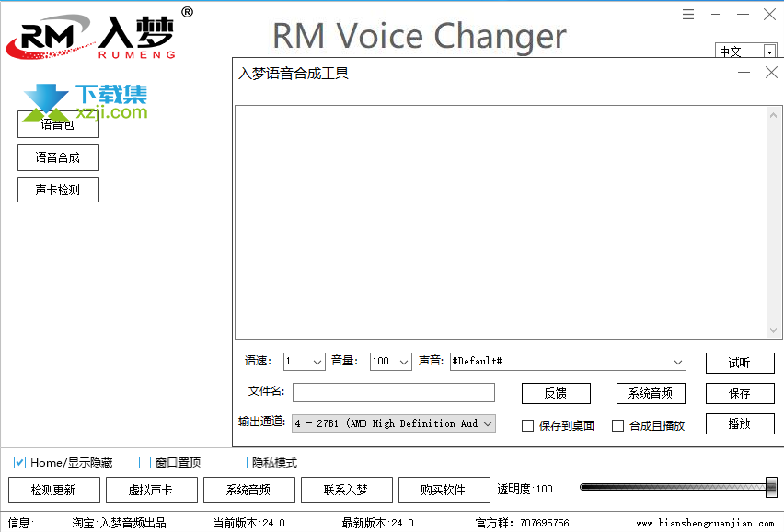This screenshot has height=532, width=784.
Task: Enable the 隐私模式 privacy mode checkbox
Action: click(x=241, y=462)
